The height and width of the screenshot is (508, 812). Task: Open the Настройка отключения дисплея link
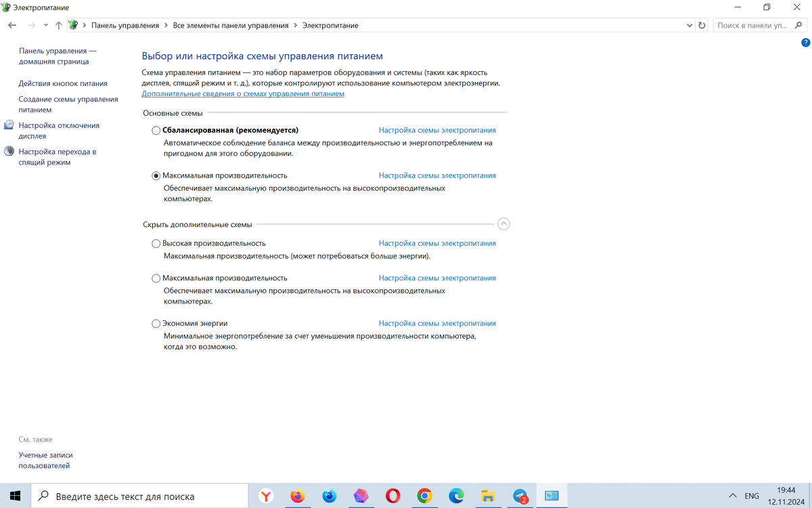[x=59, y=131]
